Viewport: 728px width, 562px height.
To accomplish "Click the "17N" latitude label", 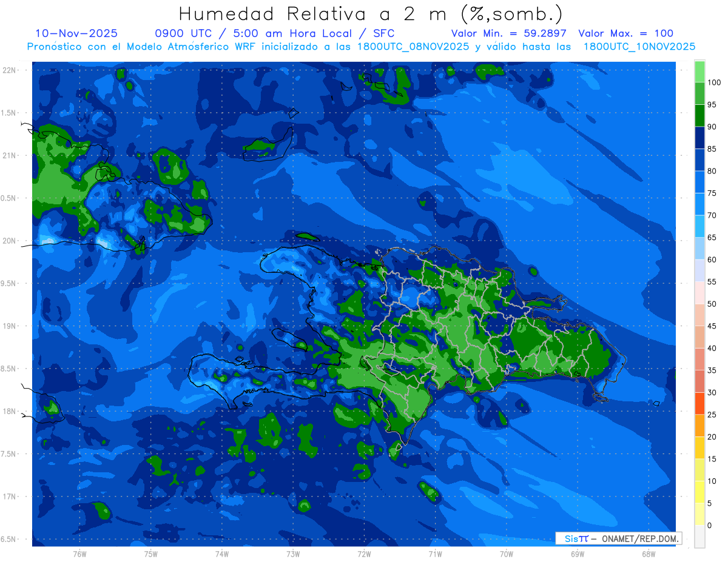I will [x=10, y=497].
